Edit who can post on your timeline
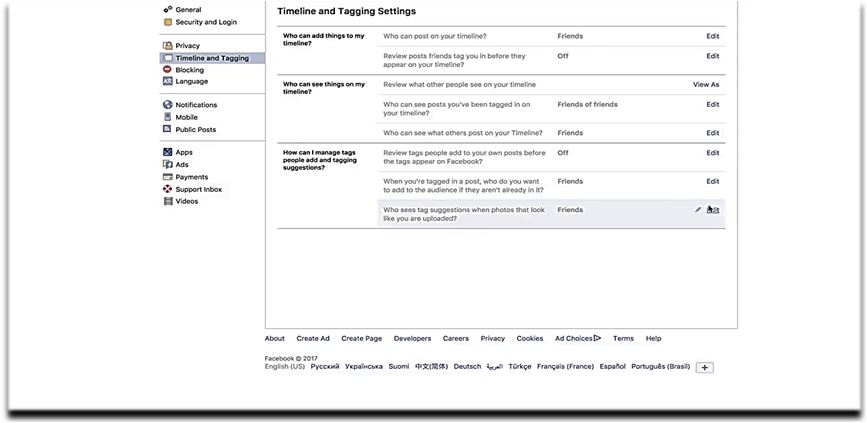Viewport: 867px width, 423px height. pyautogui.click(x=713, y=36)
